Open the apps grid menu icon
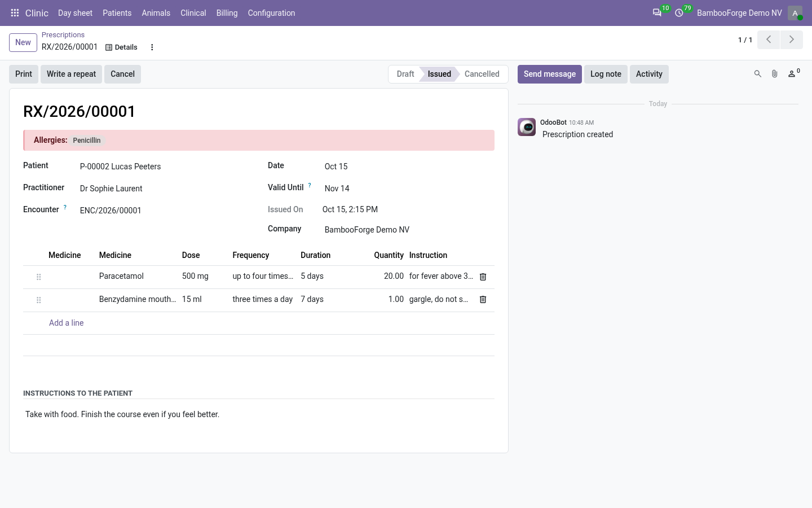 pos(15,12)
